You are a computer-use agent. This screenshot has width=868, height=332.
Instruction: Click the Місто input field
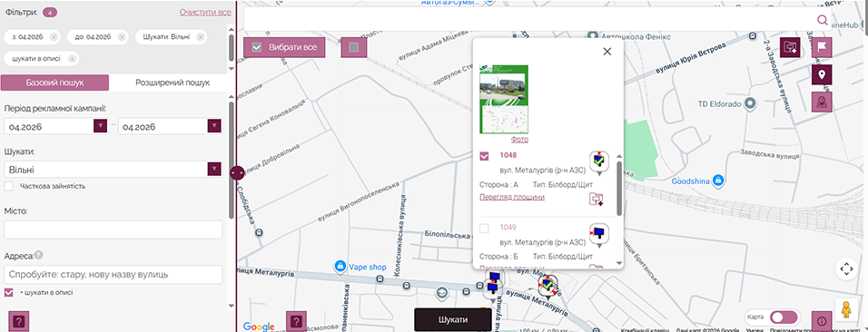[113, 229]
